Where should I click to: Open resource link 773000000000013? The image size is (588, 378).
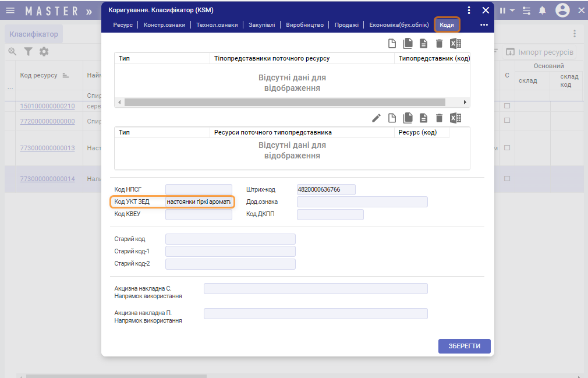point(47,148)
